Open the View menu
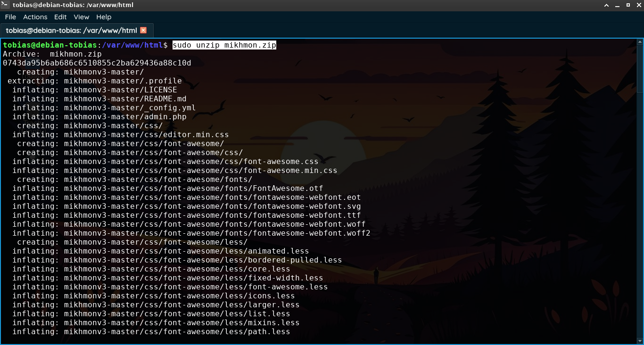Screen dimensions: 644x345 point(81,17)
